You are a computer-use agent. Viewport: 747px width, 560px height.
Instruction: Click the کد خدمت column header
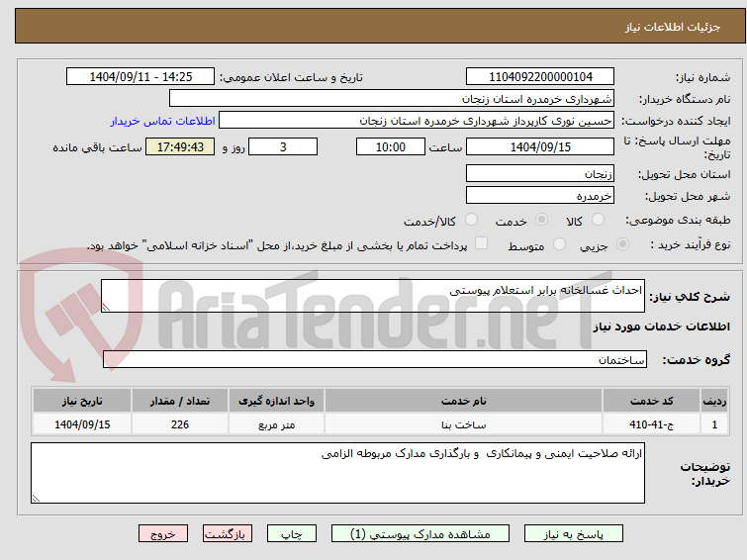[x=651, y=401]
